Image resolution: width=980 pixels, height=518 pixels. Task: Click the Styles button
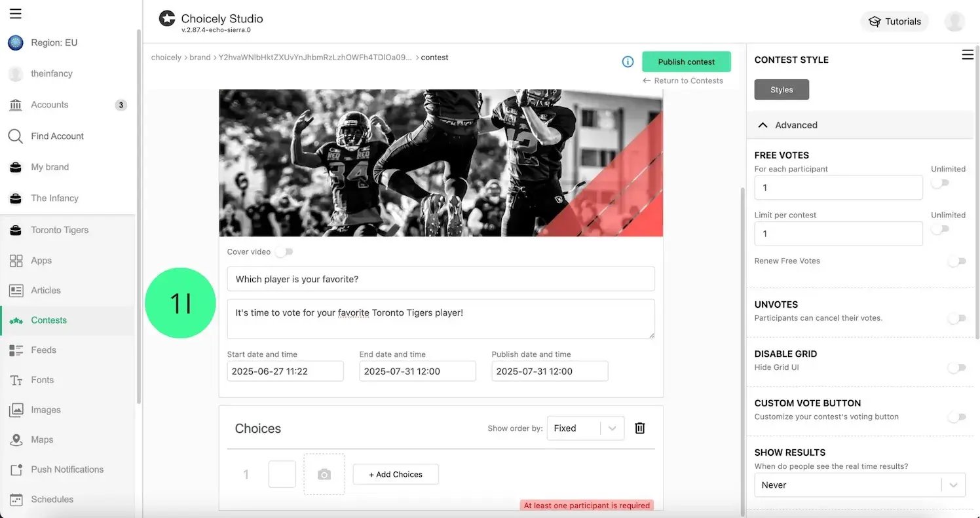point(782,90)
